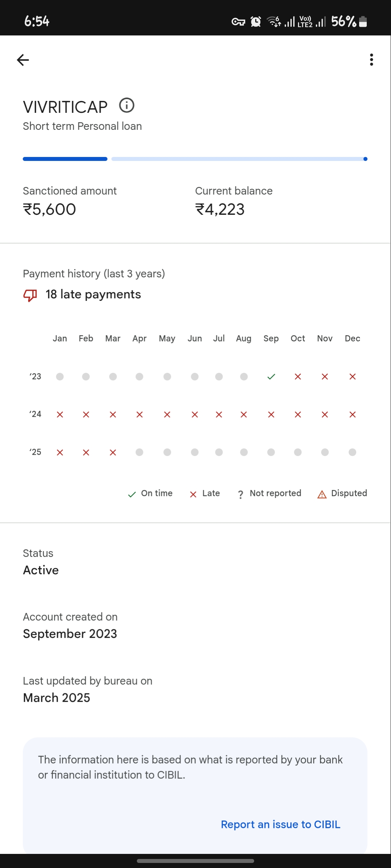391x868 pixels.
Task: Tap the back arrow icon
Action: tap(23, 60)
